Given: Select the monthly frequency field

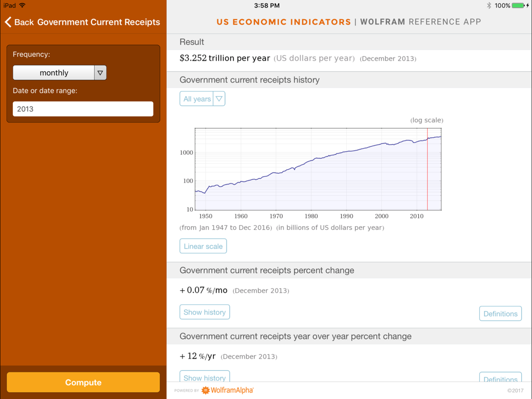Looking at the screenshot, I should 54,72.
